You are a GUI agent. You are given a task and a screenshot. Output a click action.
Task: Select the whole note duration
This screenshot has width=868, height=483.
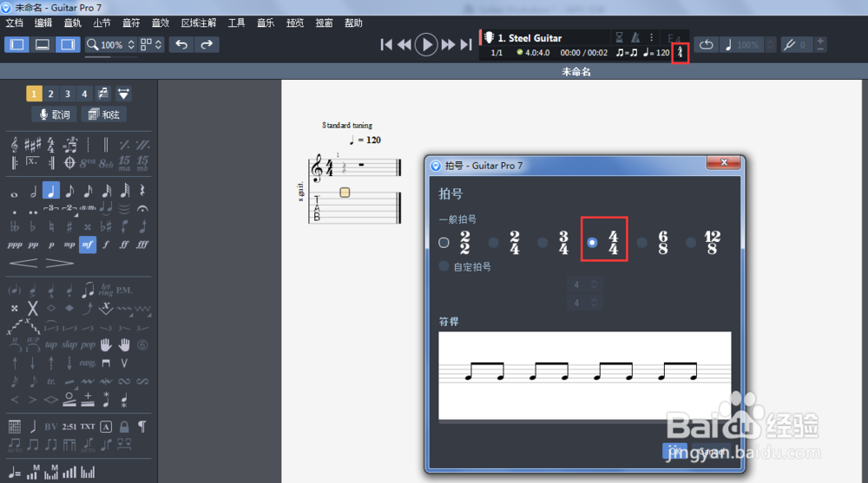15,194
